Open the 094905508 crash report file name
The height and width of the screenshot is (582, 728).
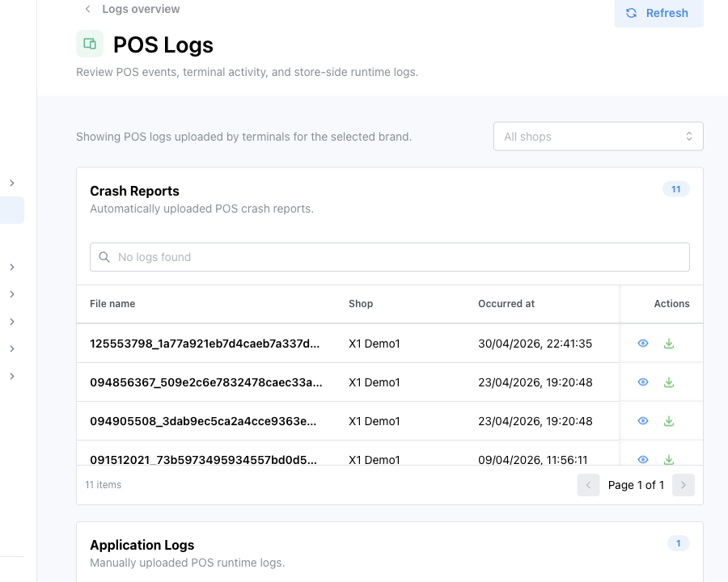203,421
